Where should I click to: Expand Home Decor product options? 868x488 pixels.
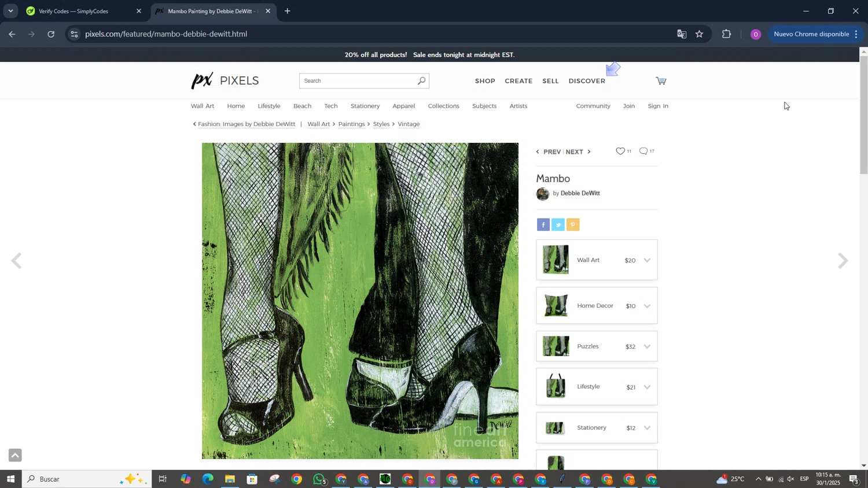click(647, 306)
